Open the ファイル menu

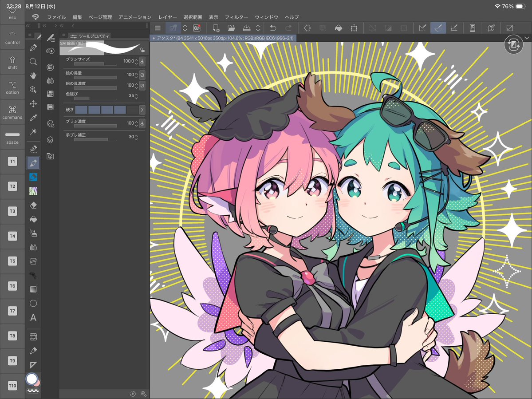(x=56, y=17)
